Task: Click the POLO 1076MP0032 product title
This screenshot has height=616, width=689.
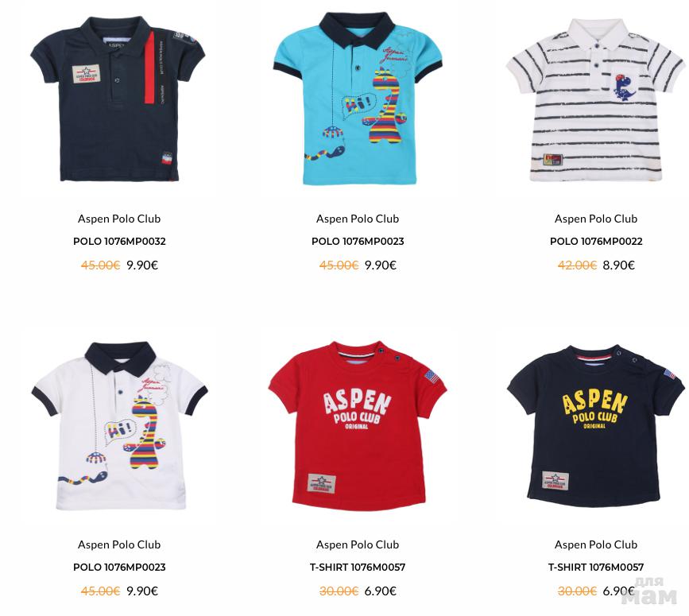Action: 119,241
